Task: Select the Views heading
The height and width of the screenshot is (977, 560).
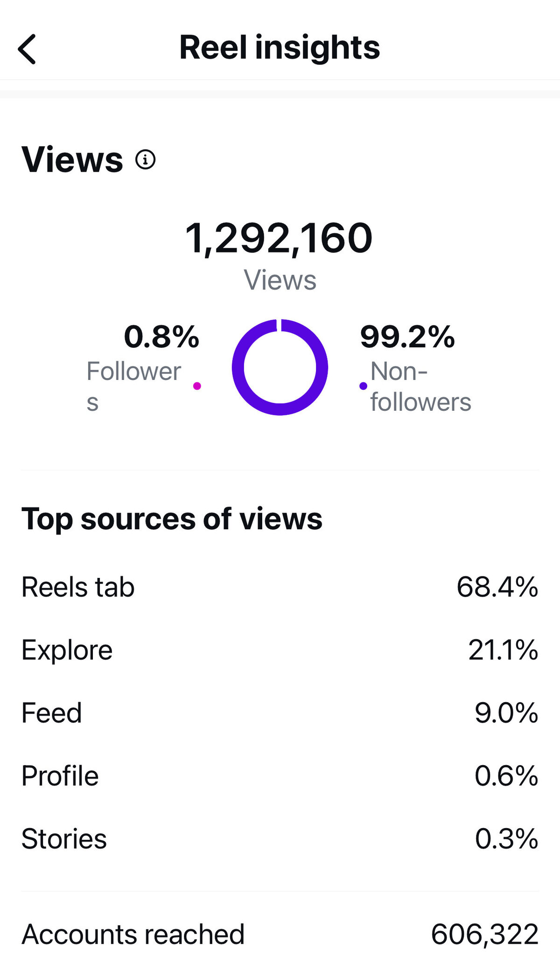Action: coord(72,160)
